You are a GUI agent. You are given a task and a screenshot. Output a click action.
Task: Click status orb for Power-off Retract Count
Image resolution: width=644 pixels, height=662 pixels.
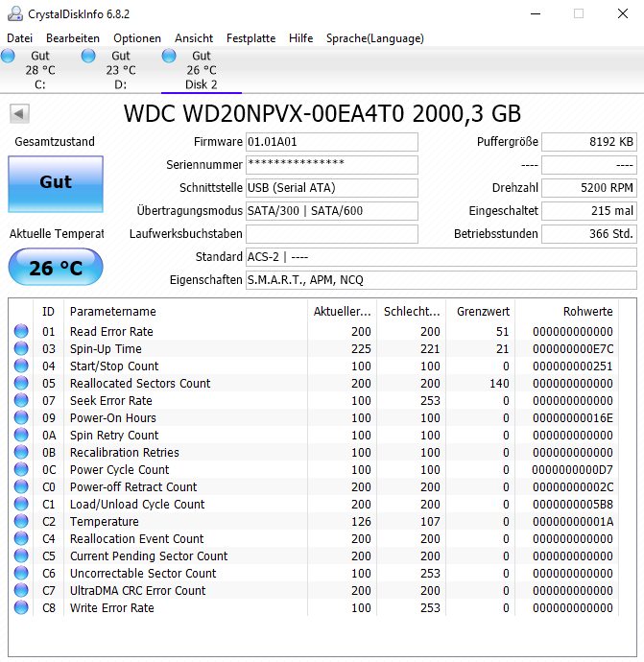click(21, 487)
